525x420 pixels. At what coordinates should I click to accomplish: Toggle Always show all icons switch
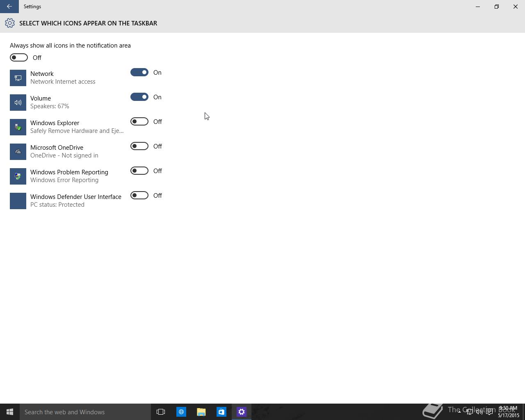(x=19, y=57)
